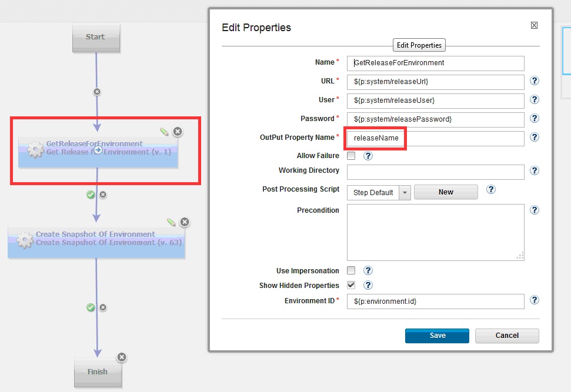
Task: Uncheck Show Hidden Properties
Action: coord(351,285)
